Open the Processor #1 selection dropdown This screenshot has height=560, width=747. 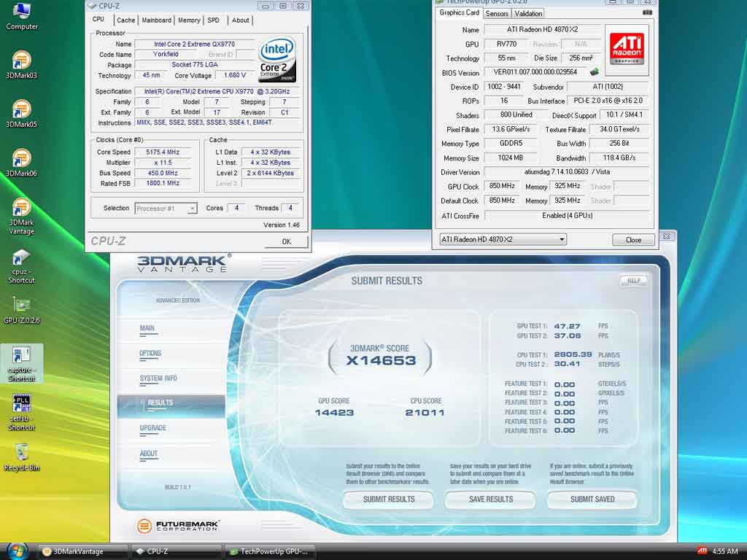(x=166, y=209)
